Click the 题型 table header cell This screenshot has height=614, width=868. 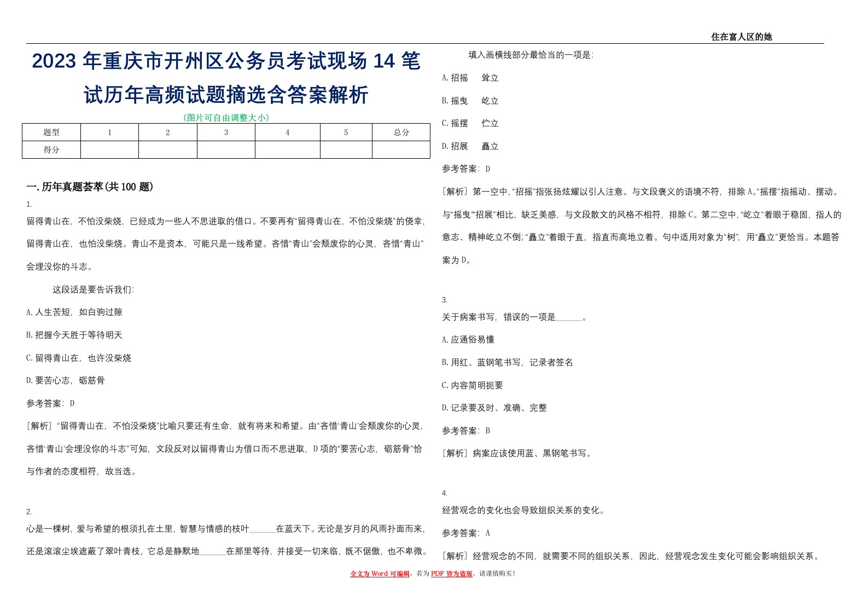click(51, 132)
